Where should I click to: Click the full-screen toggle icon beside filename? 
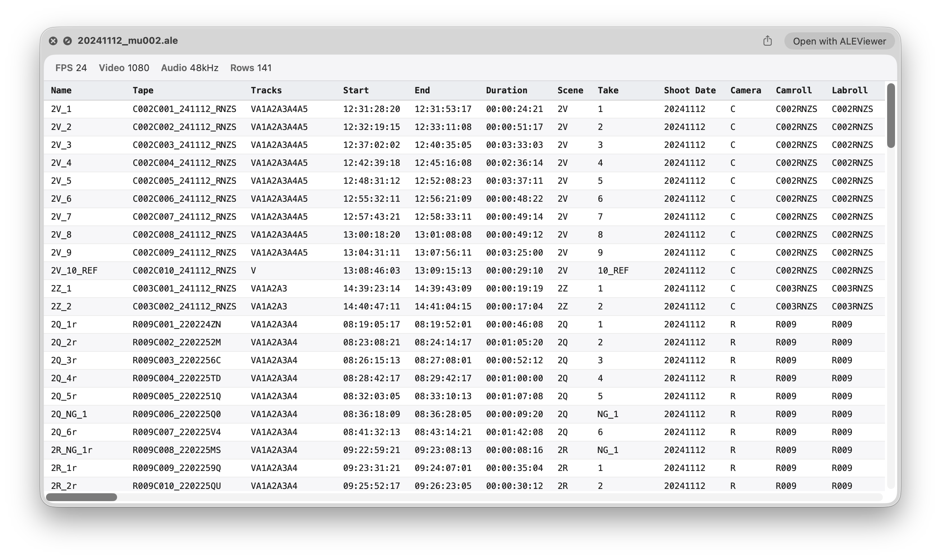[68, 41]
